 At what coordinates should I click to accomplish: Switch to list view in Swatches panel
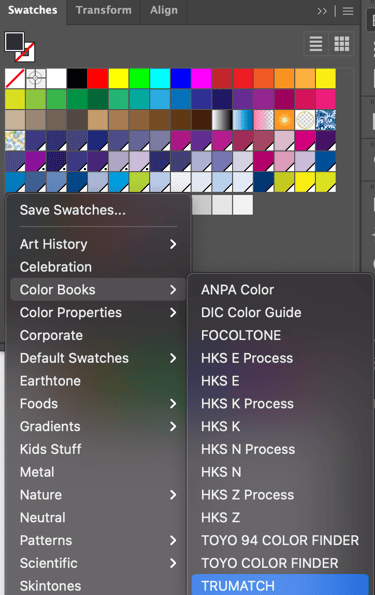click(316, 44)
